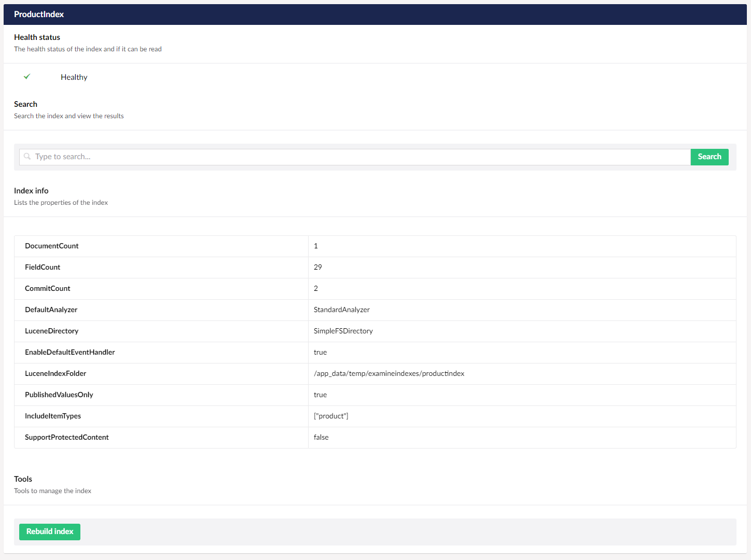Click the StandardAnalyzer value cell
751x560 pixels.
[342, 310]
